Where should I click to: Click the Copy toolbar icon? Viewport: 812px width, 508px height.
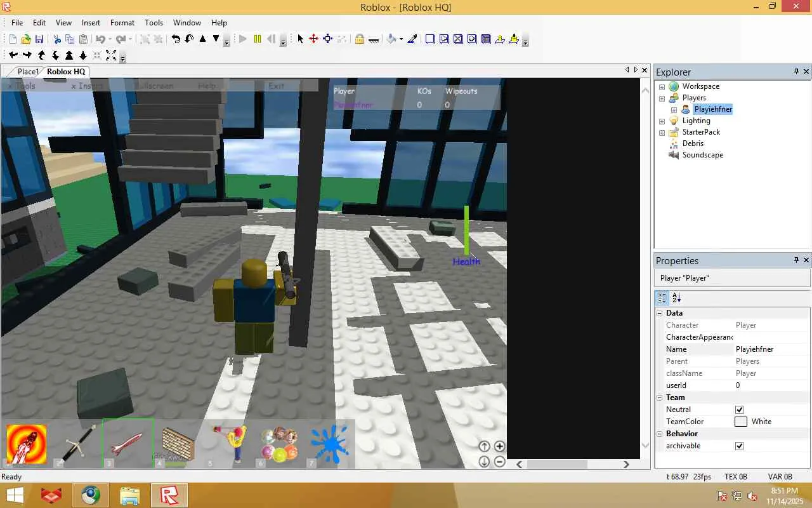pos(70,39)
